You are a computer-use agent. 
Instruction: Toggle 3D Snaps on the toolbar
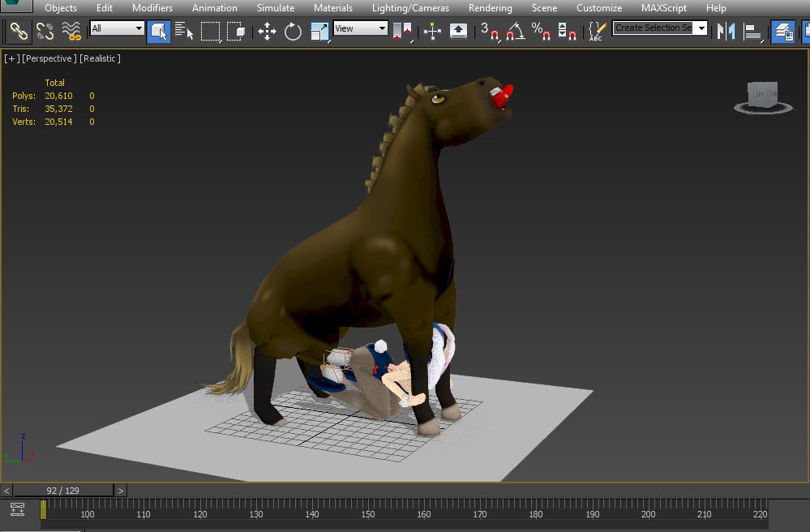489,32
